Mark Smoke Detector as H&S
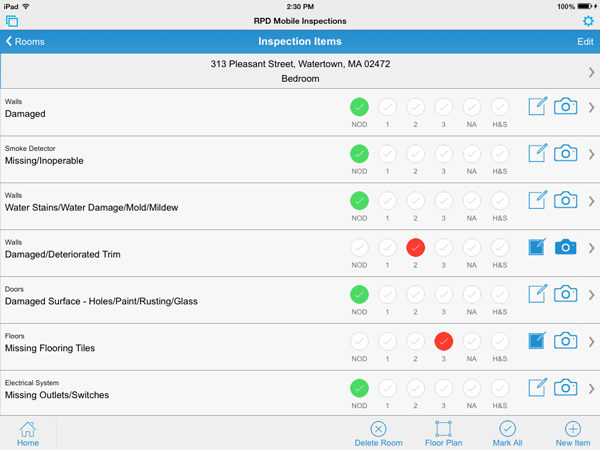600x450 pixels. pyautogui.click(x=500, y=154)
